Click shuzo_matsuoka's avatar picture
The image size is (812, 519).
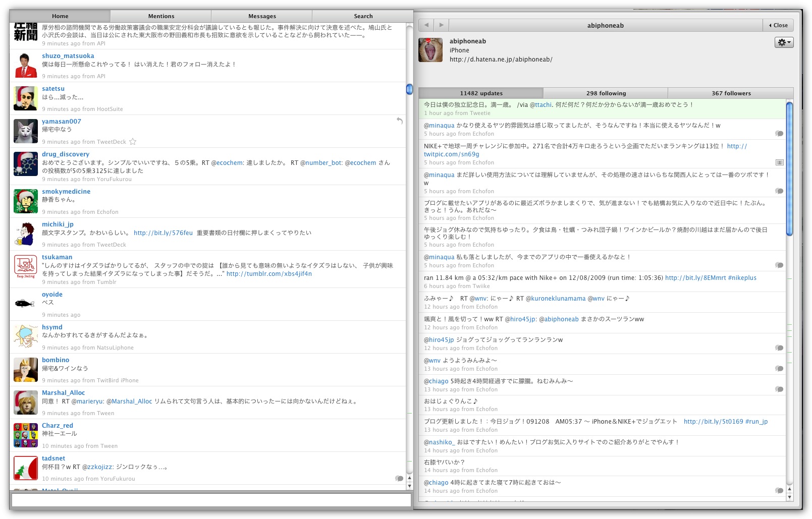(x=26, y=66)
